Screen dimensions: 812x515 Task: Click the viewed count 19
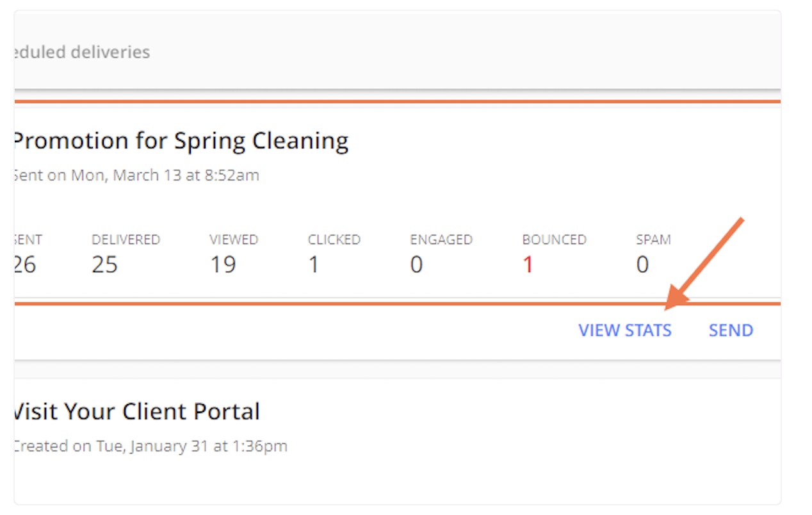(223, 265)
